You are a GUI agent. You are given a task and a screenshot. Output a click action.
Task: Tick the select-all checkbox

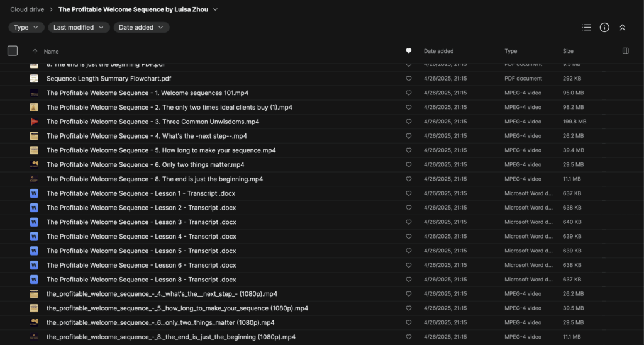tap(13, 51)
